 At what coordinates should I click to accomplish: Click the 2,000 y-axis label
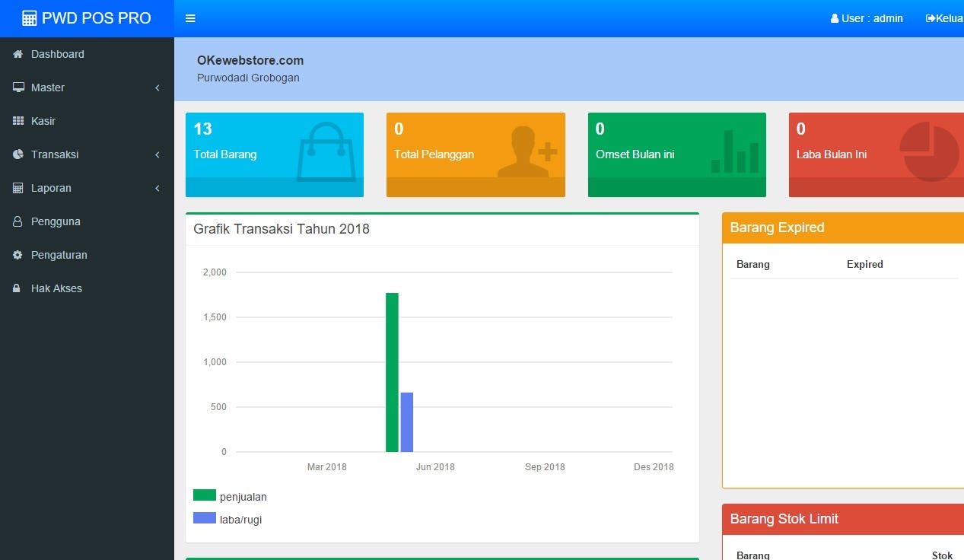click(215, 272)
